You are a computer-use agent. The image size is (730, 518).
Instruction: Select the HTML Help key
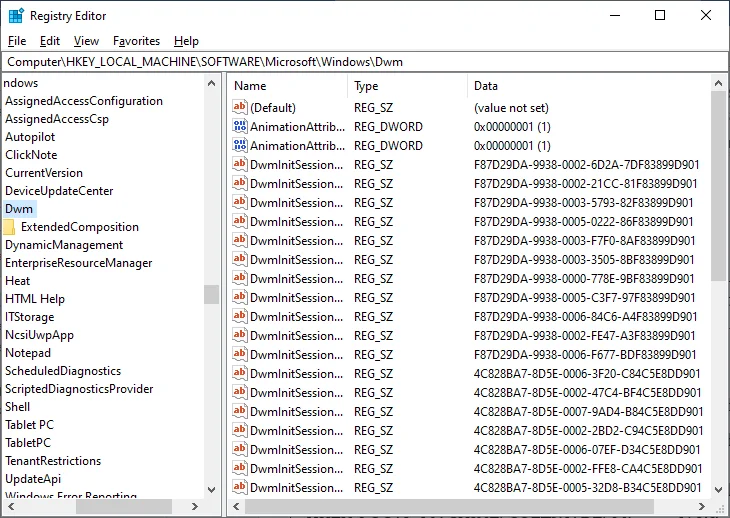tap(35, 299)
